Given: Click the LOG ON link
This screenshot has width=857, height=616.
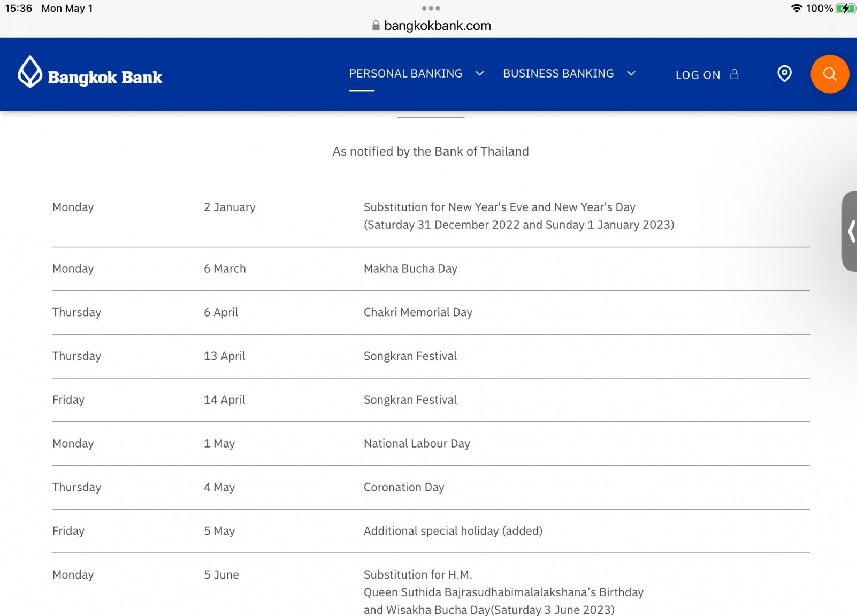Looking at the screenshot, I should 698,75.
